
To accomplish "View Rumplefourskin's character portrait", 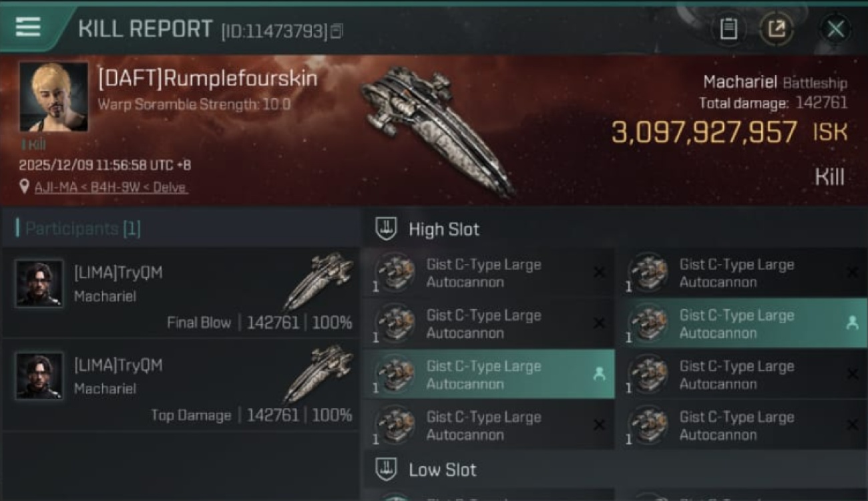I will [x=53, y=97].
